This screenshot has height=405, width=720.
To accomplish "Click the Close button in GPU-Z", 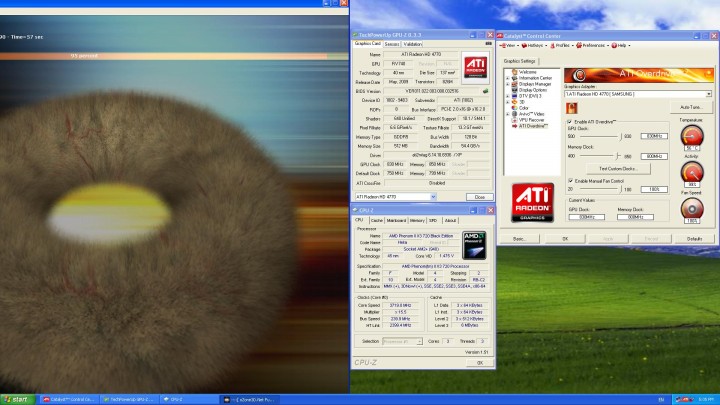I will [480, 197].
